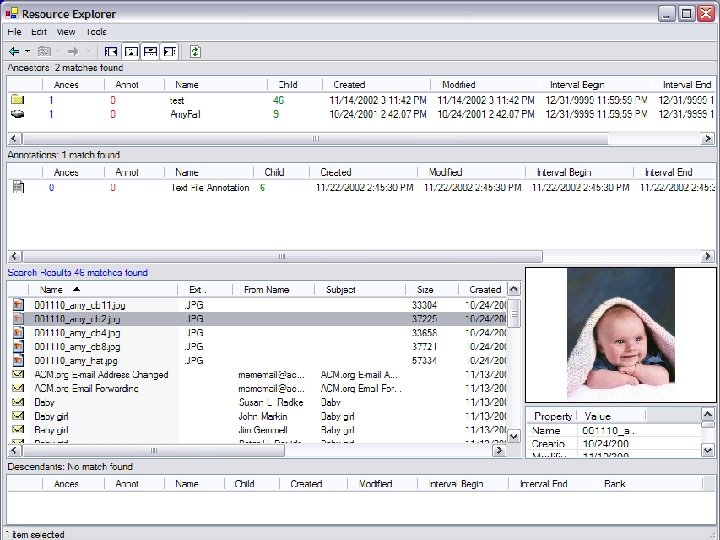Click the Refresh icon in toolbar
The image size is (720, 540).
195,51
